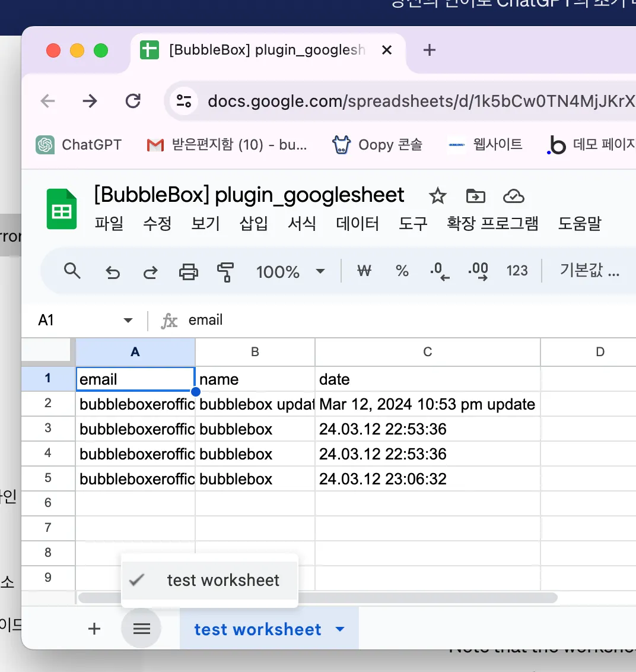Format as won currency
This screenshot has width=636, height=672.
[x=364, y=271]
